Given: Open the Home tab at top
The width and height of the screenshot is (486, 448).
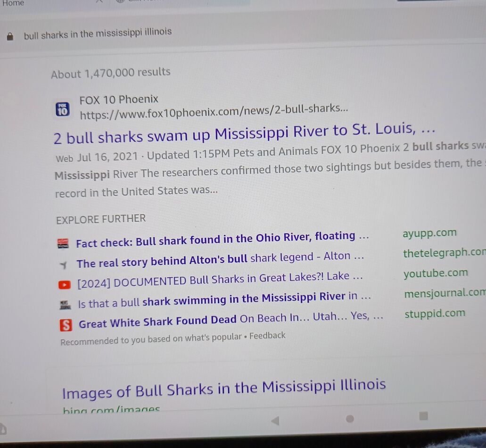Looking at the screenshot, I should pyautogui.click(x=13, y=3).
